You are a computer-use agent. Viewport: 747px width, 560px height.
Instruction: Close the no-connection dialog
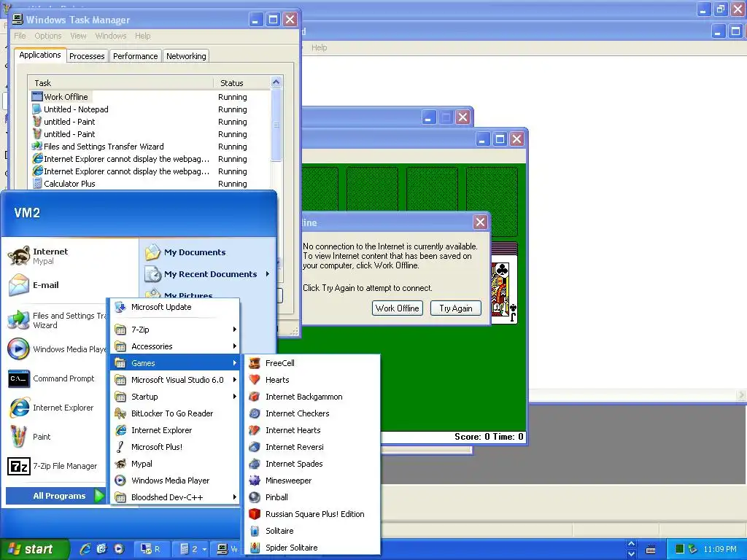click(x=480, y=222)
